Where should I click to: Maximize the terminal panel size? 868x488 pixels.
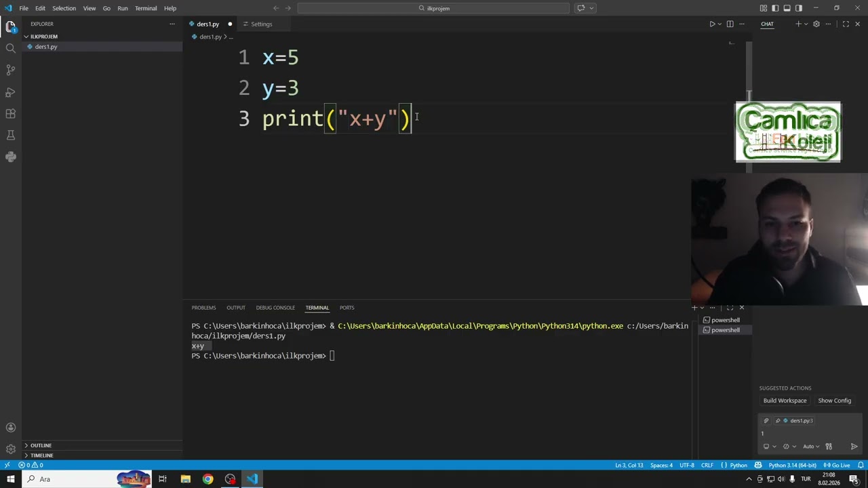pos(730,308)
